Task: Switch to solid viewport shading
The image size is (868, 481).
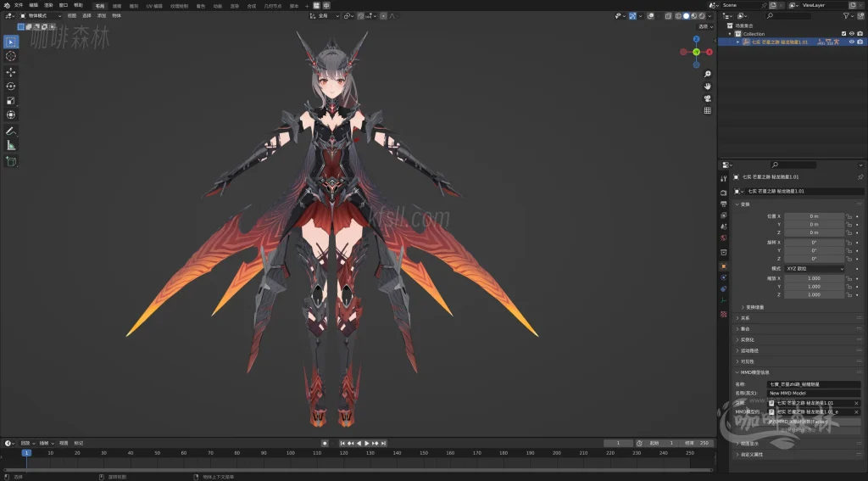Action: coord(687,16)
